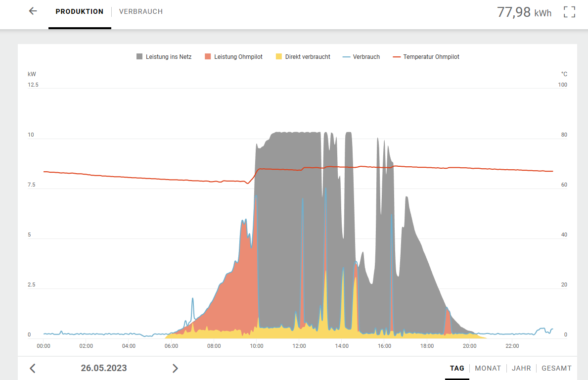Click the 2.5 kW axis label
Viewport: 588px width, 380px height.
point(32,285)
